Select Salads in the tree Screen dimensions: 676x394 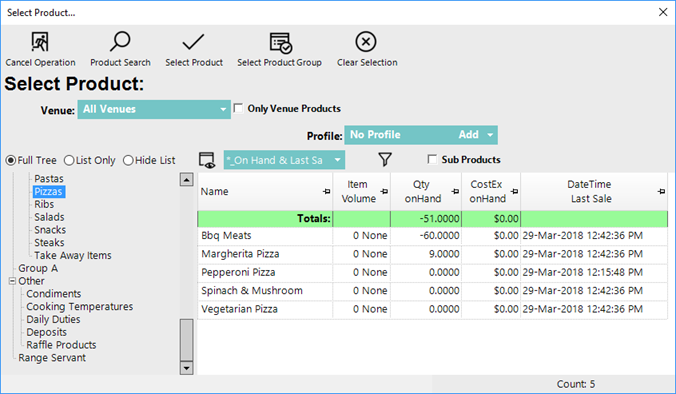49,217
